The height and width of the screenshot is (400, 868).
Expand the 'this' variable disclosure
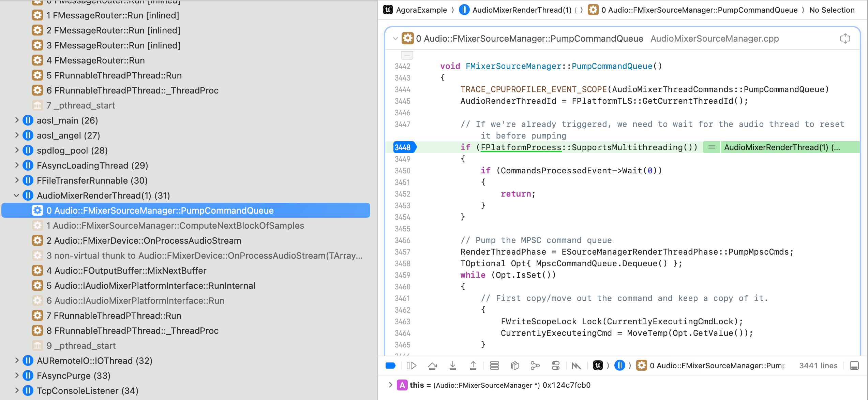click(x=390, y=385)
